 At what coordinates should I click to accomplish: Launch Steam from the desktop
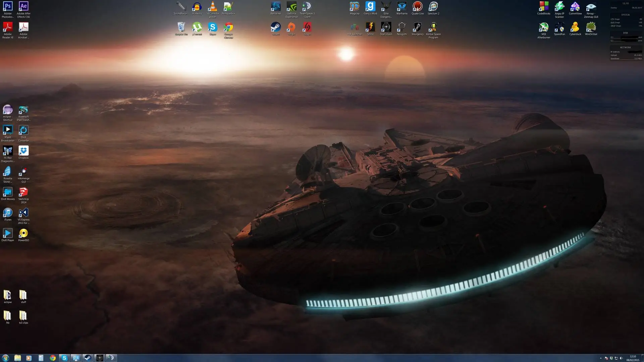pos(276,29)
